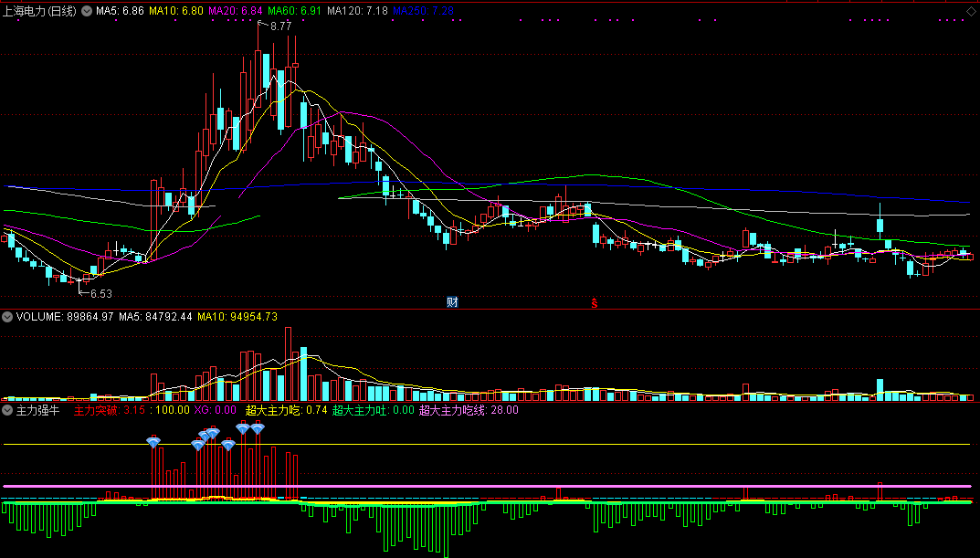This screenshot has width=980, height=558.
Task: Click the diamond icon at top-right corner
Action: coord(971,11)
